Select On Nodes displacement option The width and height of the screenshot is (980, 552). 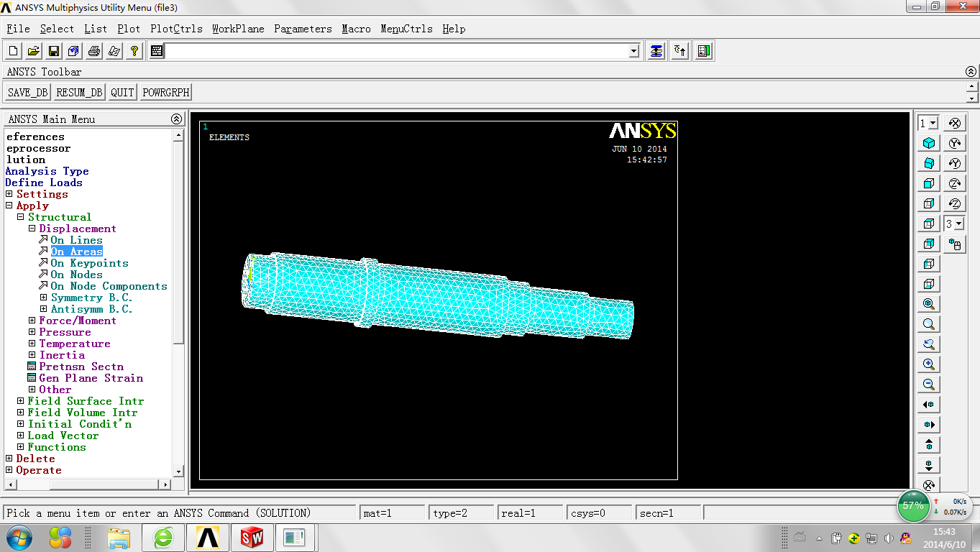76,275
